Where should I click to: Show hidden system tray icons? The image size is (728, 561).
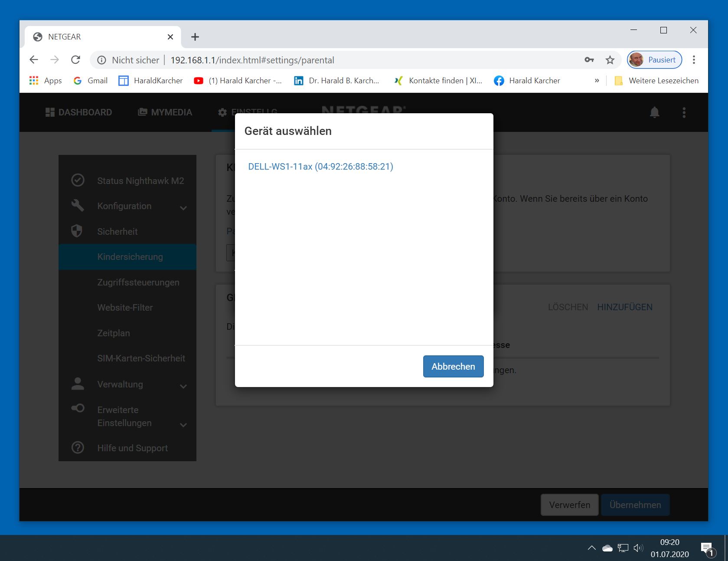(591, 548)
